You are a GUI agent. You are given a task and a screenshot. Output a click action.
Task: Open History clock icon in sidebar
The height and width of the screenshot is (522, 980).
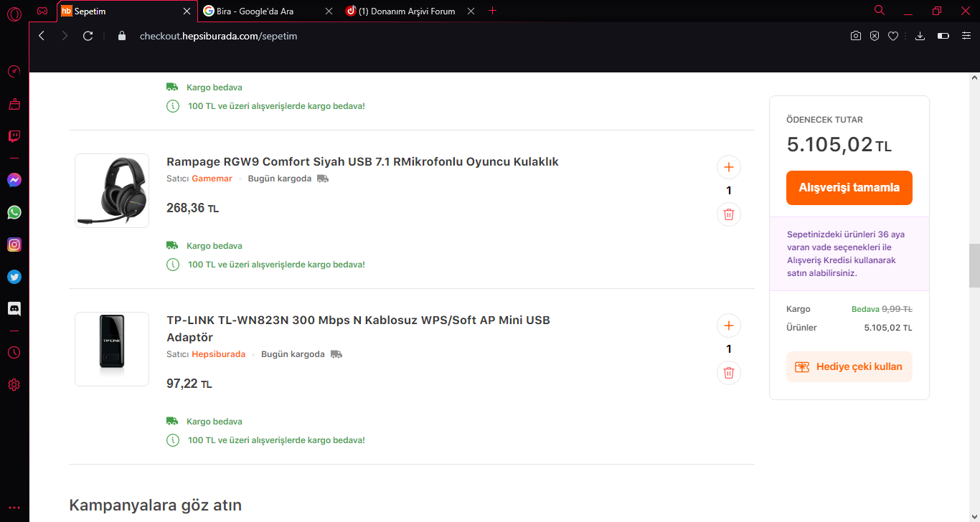click(14, 353)
